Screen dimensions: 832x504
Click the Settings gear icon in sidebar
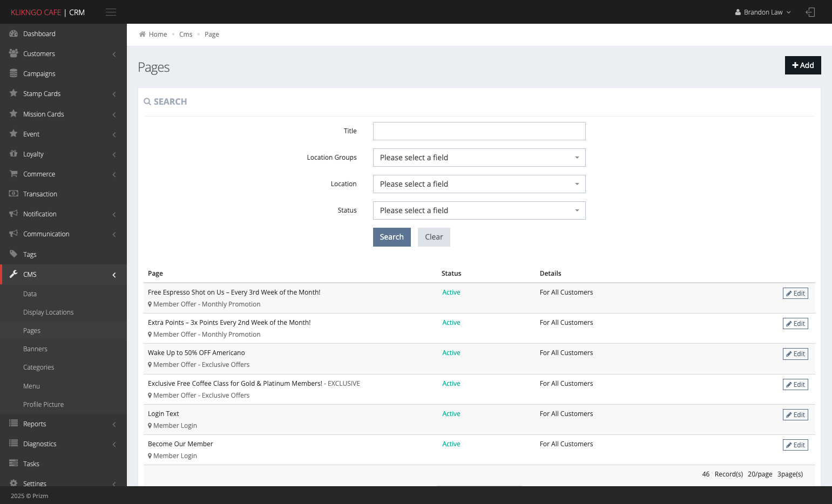(x=13, y=483)
